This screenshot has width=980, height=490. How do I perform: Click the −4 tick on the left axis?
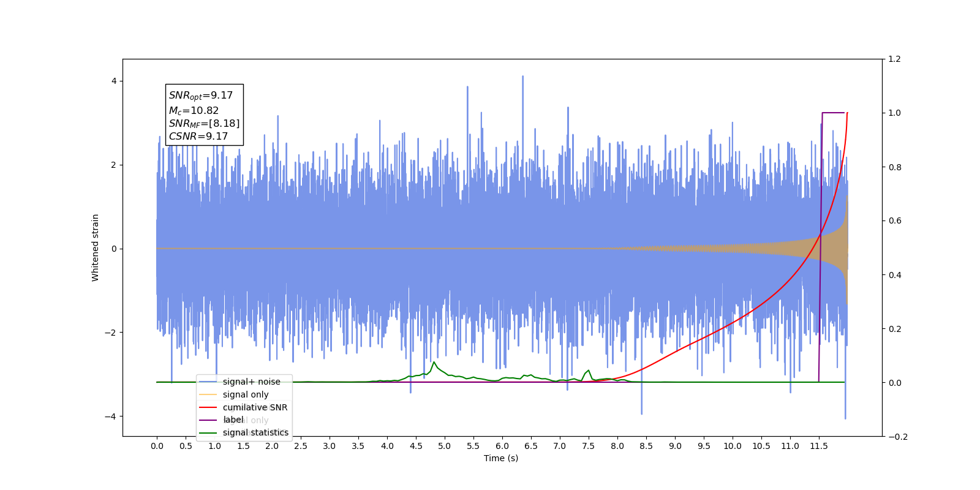tap(110, 417)
